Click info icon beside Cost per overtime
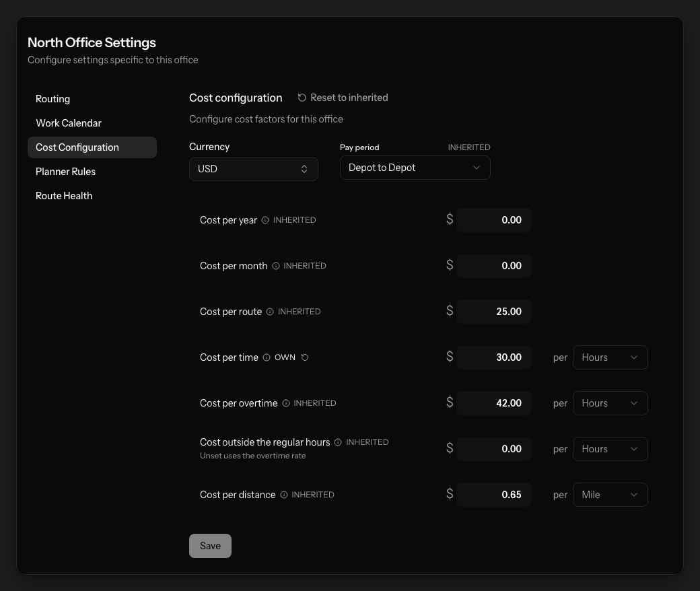Screen dimensions: 700x591 (x=286, y=403)
